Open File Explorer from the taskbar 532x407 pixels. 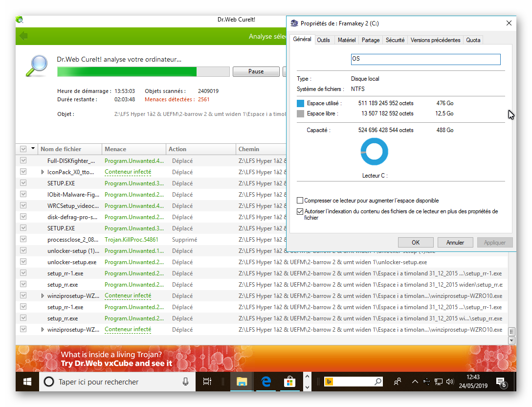tap(242, 382)
